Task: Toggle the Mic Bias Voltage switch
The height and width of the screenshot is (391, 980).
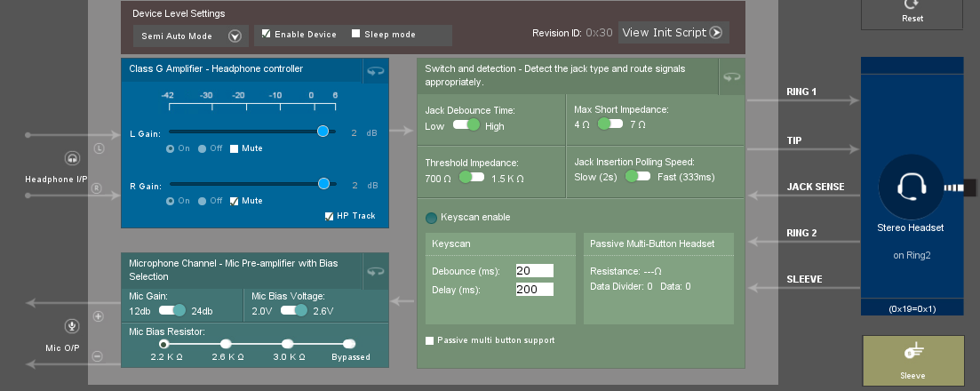Action: (x=293, y=310)
